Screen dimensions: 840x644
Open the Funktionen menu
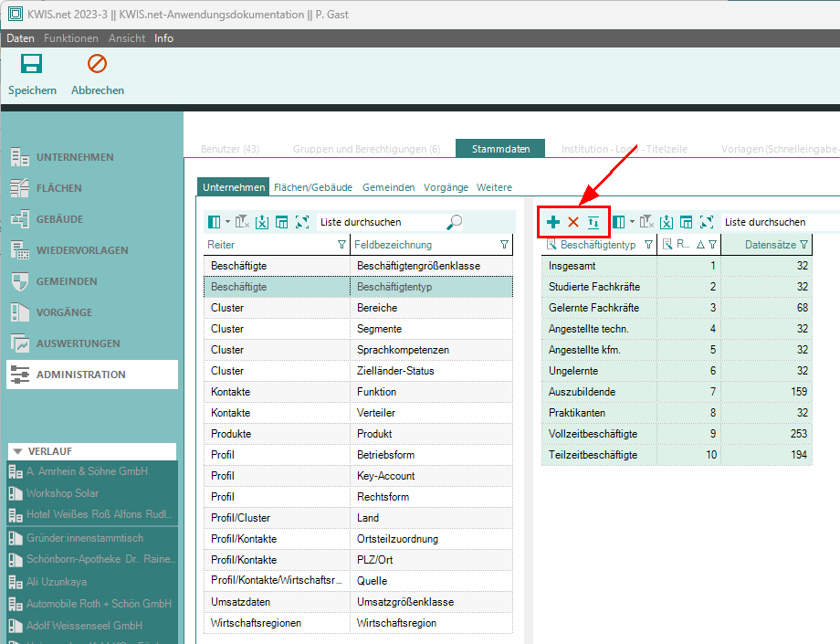coord(71,38)
